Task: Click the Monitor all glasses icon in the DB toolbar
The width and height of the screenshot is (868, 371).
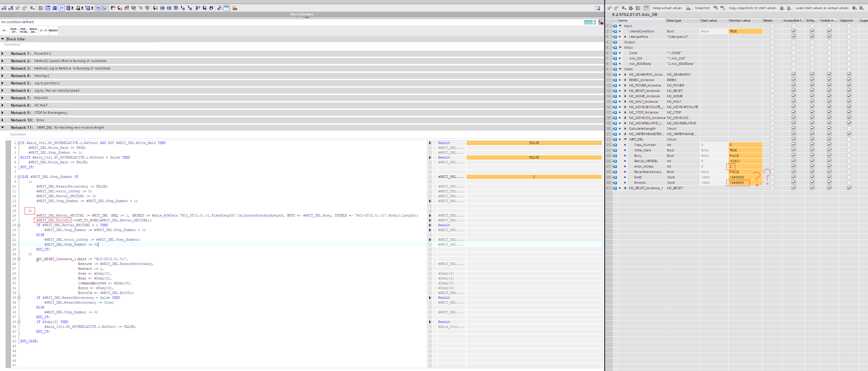Action: 646,8
